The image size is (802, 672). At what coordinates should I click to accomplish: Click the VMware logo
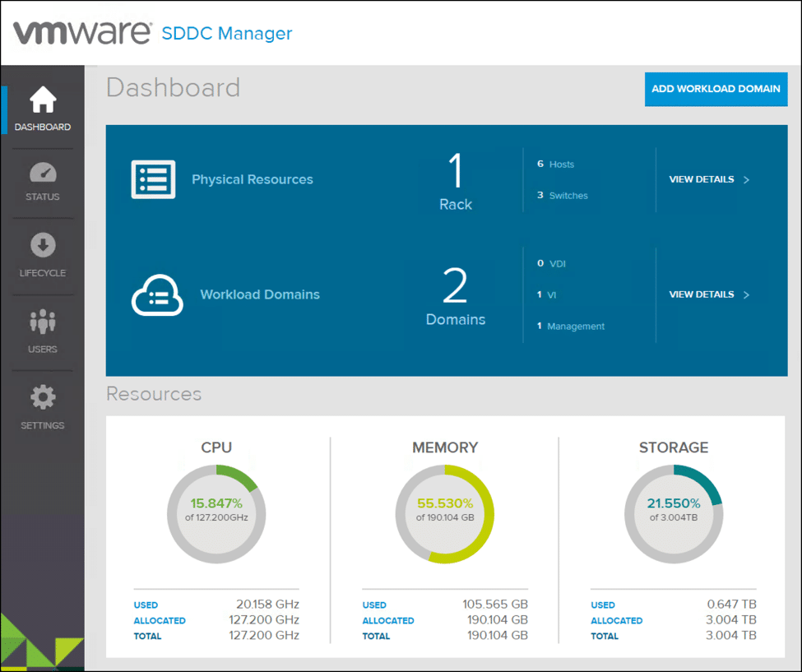pyautogui.click(x=82, y=33)
